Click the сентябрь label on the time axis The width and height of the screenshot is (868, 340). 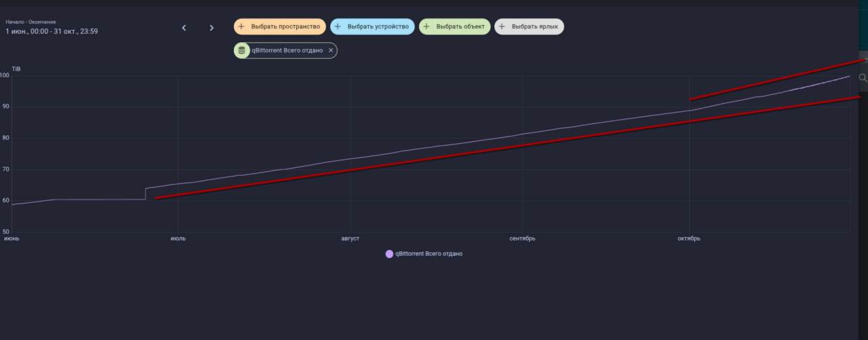tap(522, 239)
